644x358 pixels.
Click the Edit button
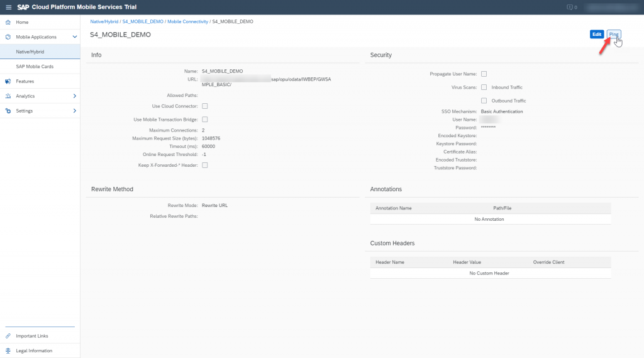[597, 35]
